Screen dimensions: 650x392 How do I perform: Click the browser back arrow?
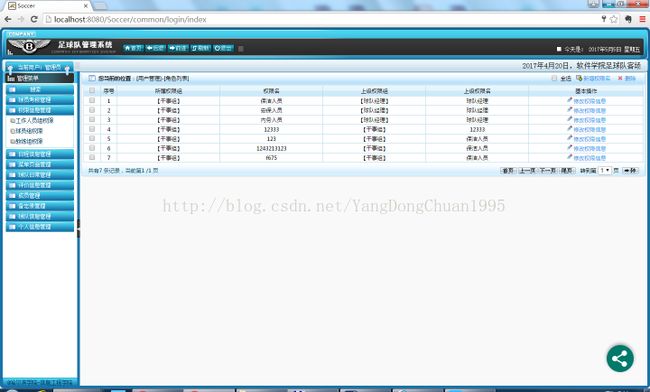(x=8, y=19)
